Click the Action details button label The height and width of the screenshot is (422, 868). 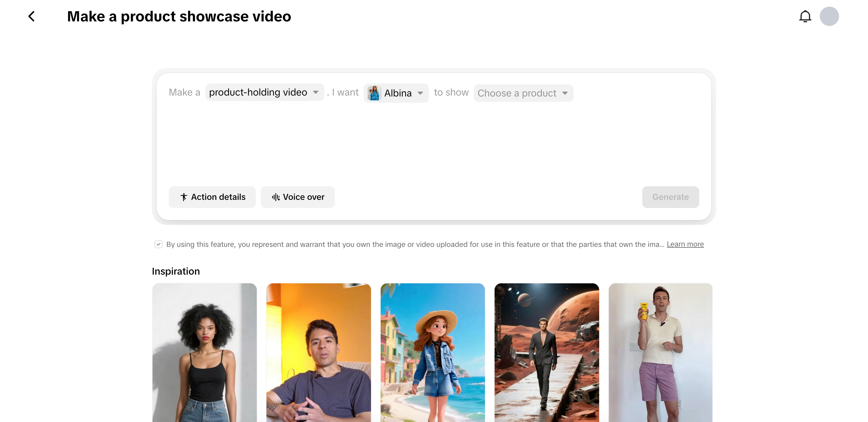(218, 197)
